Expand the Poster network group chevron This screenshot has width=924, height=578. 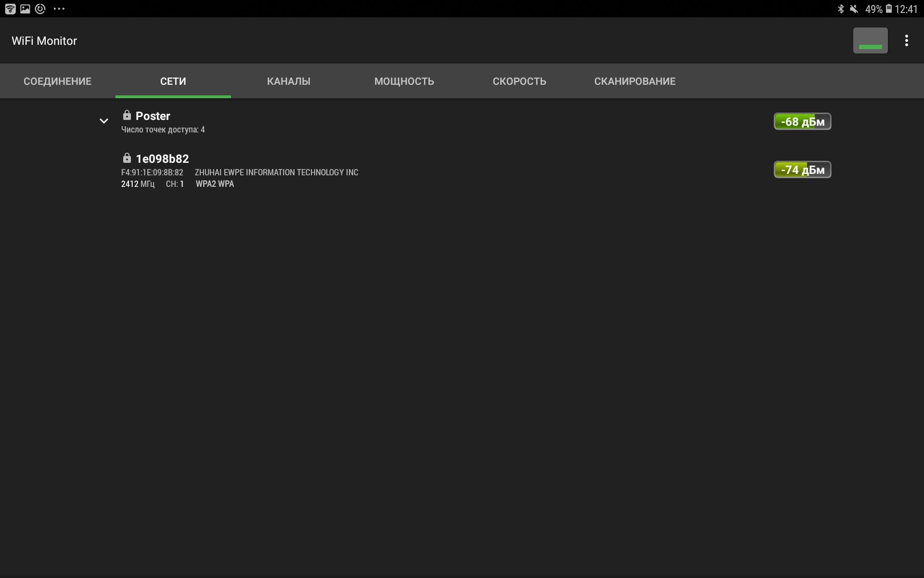coord(103,121)
